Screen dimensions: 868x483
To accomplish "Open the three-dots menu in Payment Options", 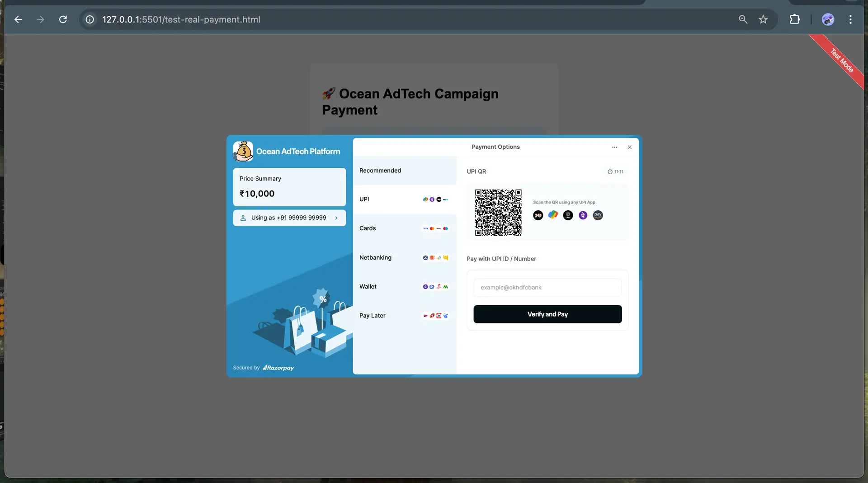I will click(x=614, y=147).
